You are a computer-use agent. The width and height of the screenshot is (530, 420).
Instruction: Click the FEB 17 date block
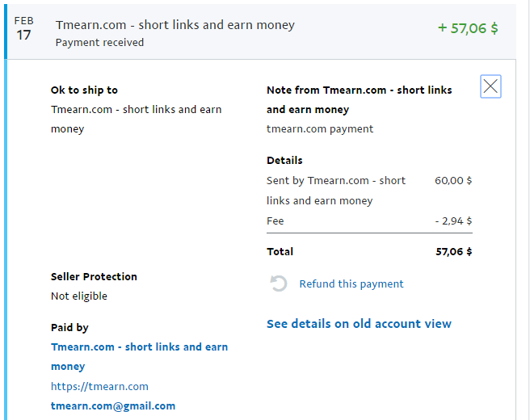pos(24,29)
